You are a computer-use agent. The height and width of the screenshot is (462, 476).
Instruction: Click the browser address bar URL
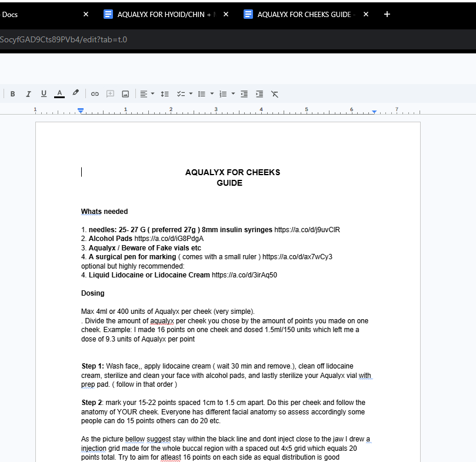(64, 39)
